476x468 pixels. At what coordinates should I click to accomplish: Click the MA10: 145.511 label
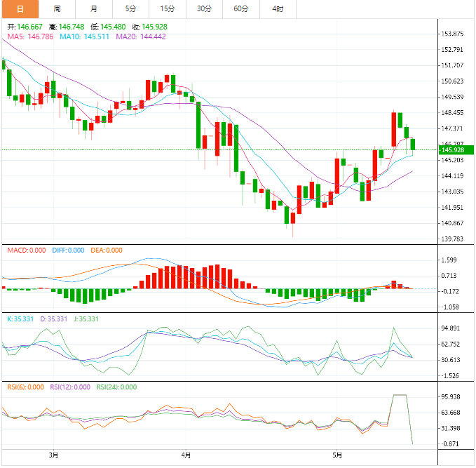[84, 36]
